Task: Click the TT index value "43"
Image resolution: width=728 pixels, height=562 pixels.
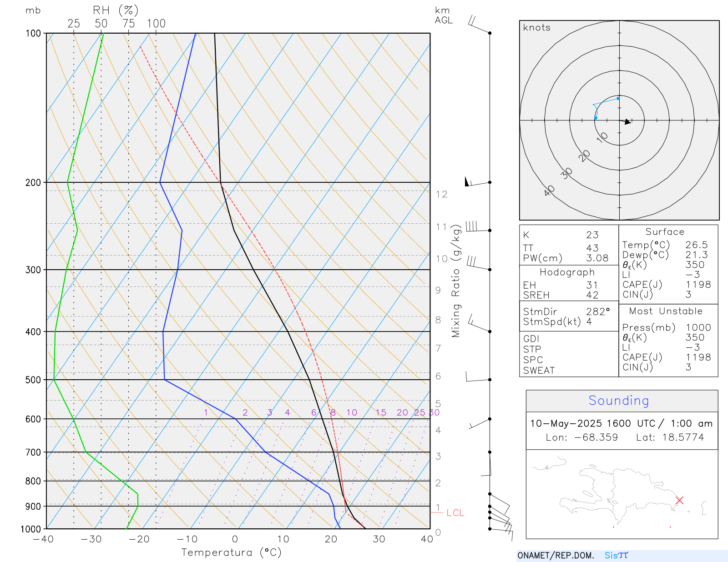Action: point(592,248)
